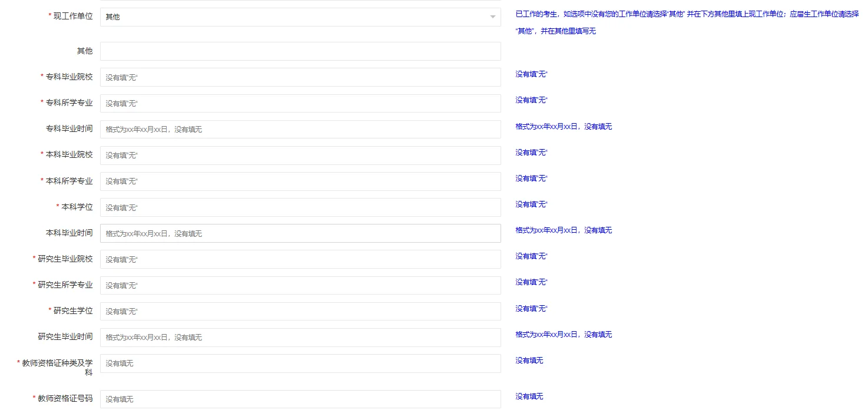This screenshot has width=868, height=413.
Task: Select the 专科毕业院校 input box
Action: coord(300,77)
